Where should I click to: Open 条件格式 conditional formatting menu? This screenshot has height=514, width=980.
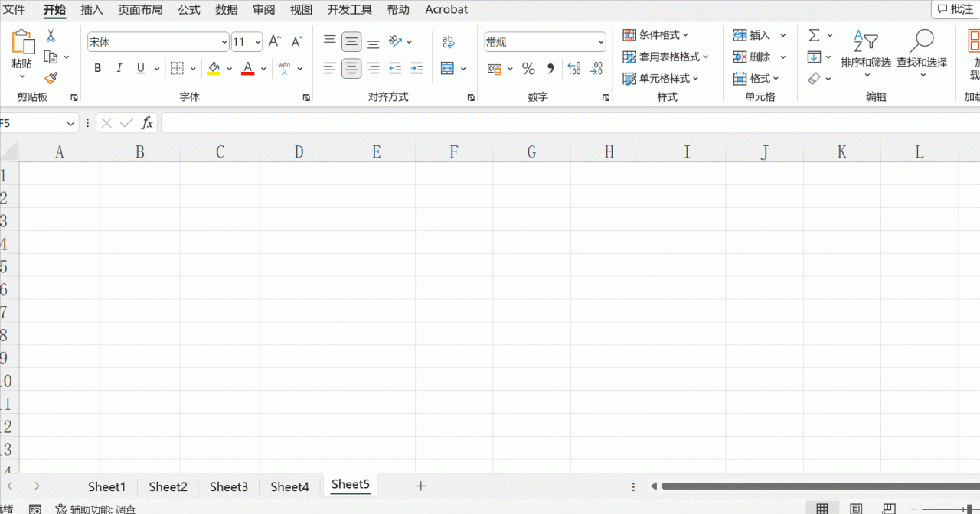point(656,35)
